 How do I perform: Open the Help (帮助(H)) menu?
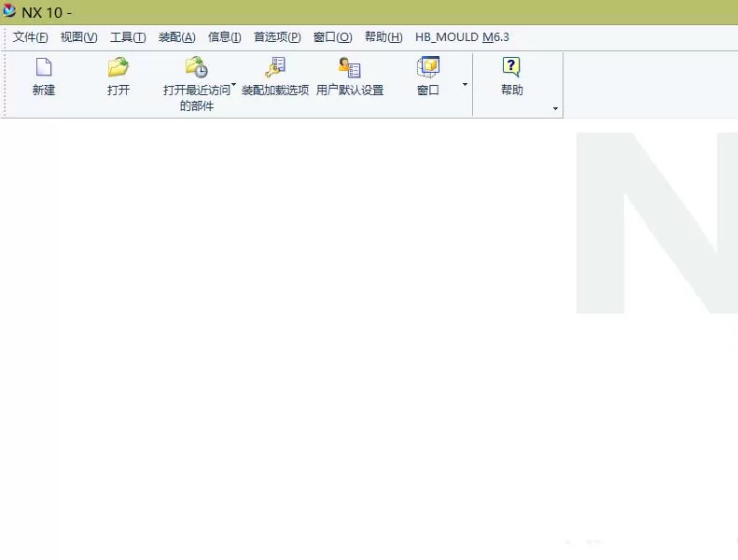(x=383, y=37)
